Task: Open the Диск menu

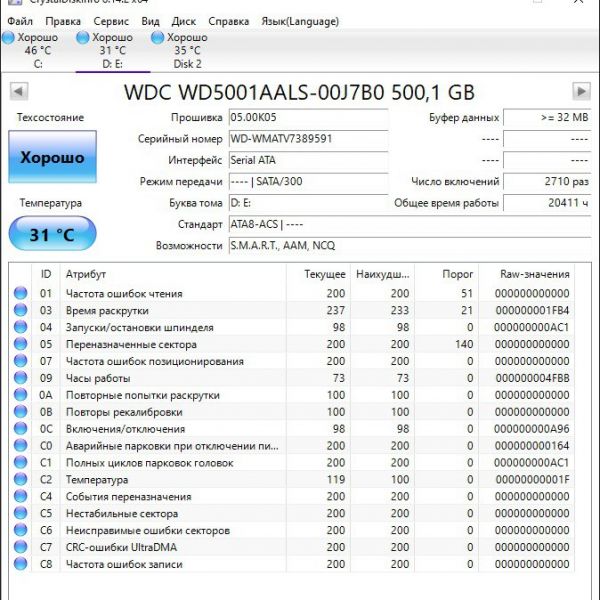Action: coord(184,21)
